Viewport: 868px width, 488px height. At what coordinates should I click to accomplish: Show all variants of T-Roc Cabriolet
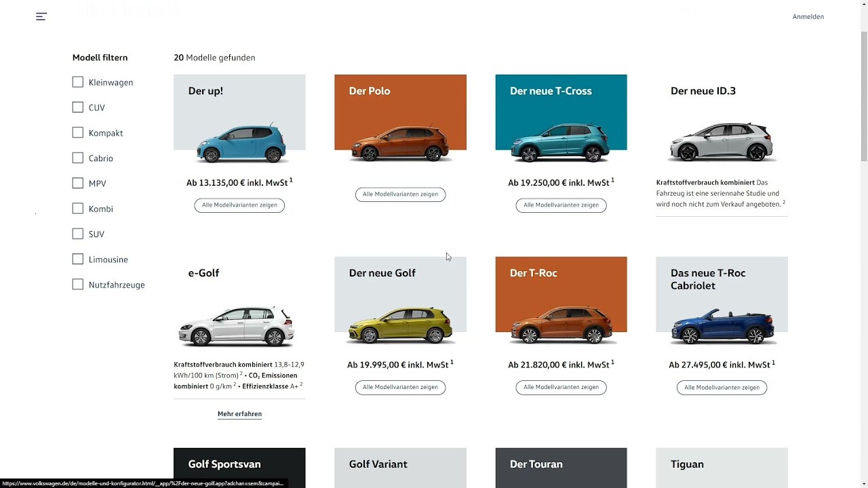point(722,387)
